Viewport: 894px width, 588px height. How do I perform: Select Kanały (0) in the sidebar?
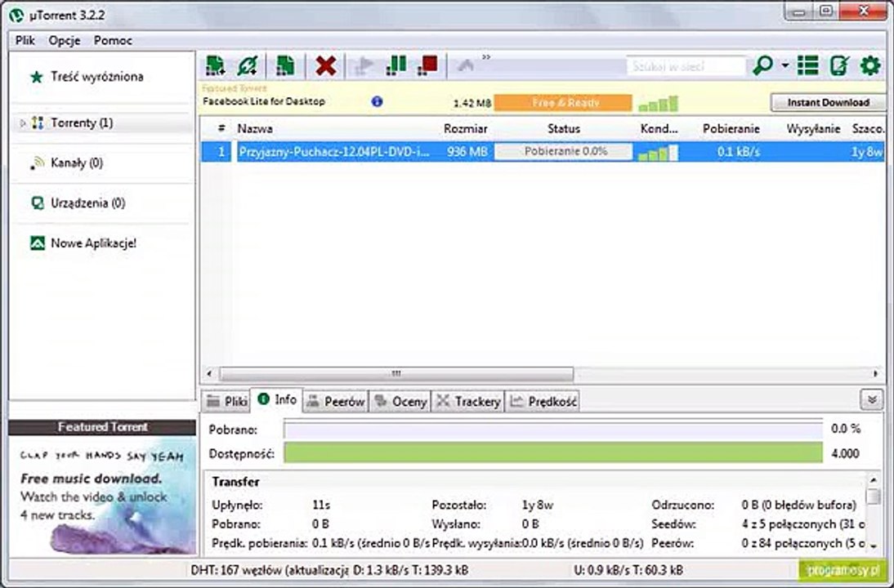click(76, 163)
